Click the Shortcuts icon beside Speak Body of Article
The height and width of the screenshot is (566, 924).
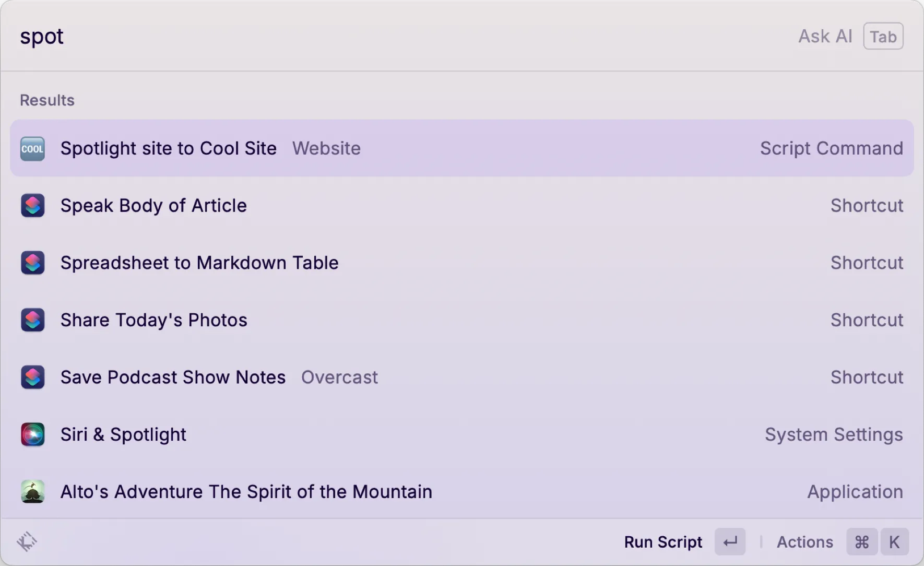32,205
